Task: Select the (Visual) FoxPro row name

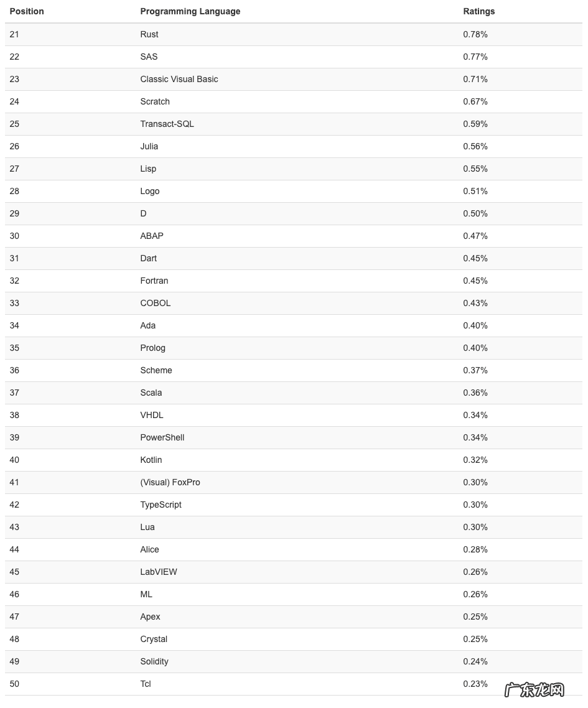Action: coord(170,482)
